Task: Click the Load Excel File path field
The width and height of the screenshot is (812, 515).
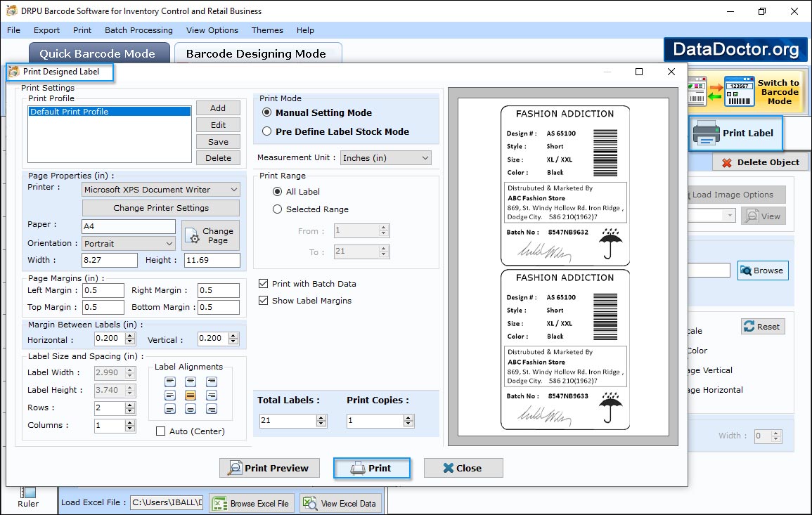Action: (166, 502)
